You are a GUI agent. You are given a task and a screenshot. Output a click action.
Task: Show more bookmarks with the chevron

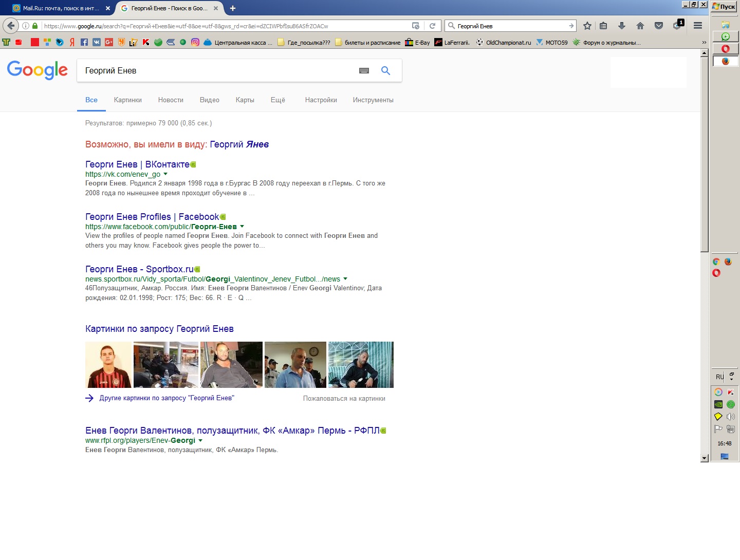(704, 42)
